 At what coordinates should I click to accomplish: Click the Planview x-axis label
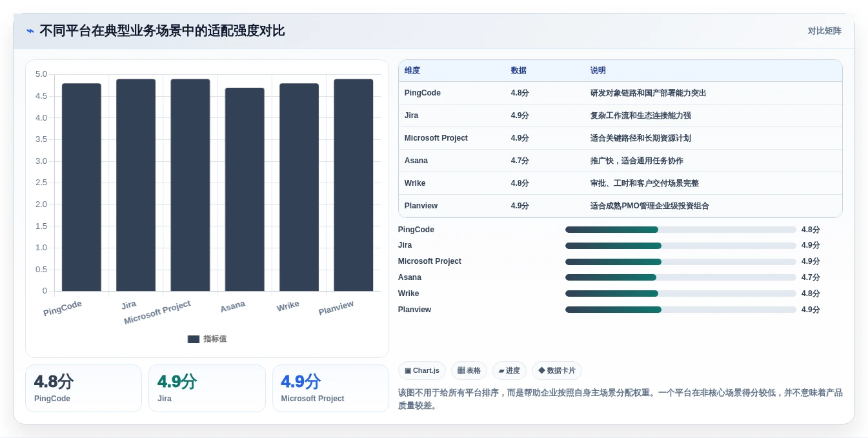tap(336, 308)
